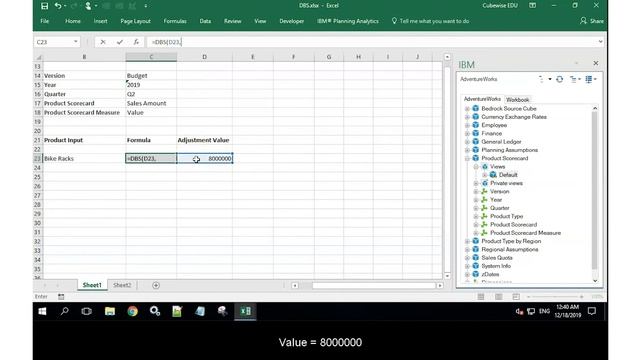The width and height of the screenshot is (640, 360).
Task: Switch to the Insert ribbon tab
Action: coord(100,21)
